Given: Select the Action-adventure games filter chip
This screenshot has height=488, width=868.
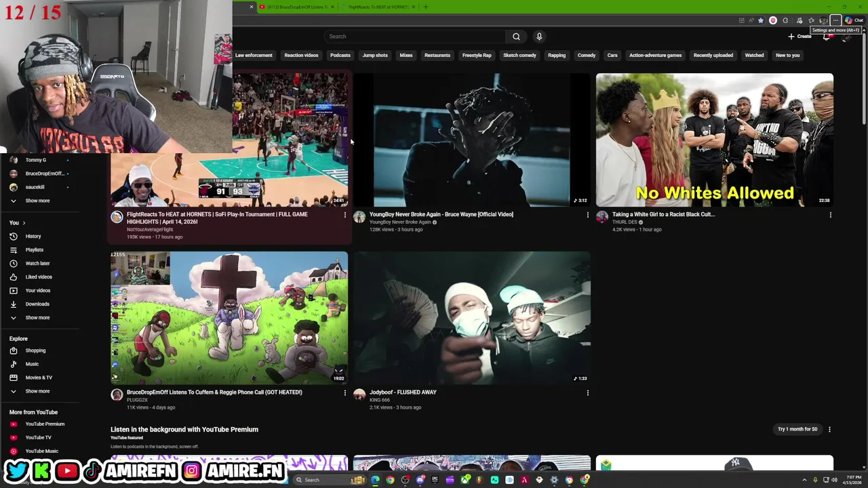Looking at the screenshot, I should pos(655,56).
